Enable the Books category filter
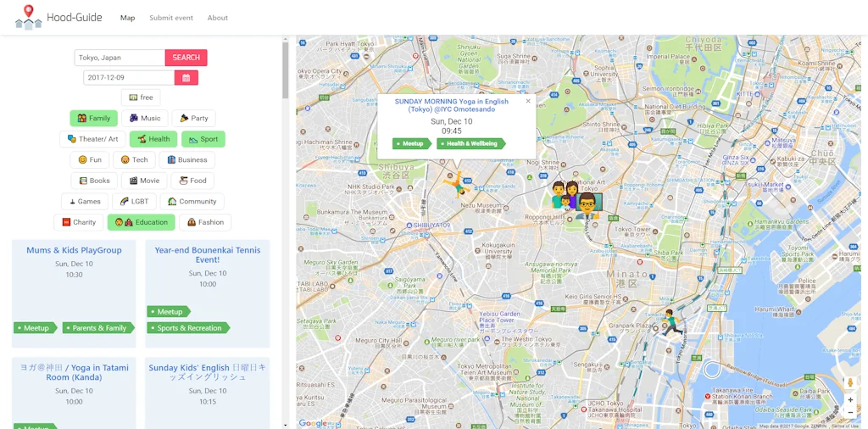 point(94,181)
